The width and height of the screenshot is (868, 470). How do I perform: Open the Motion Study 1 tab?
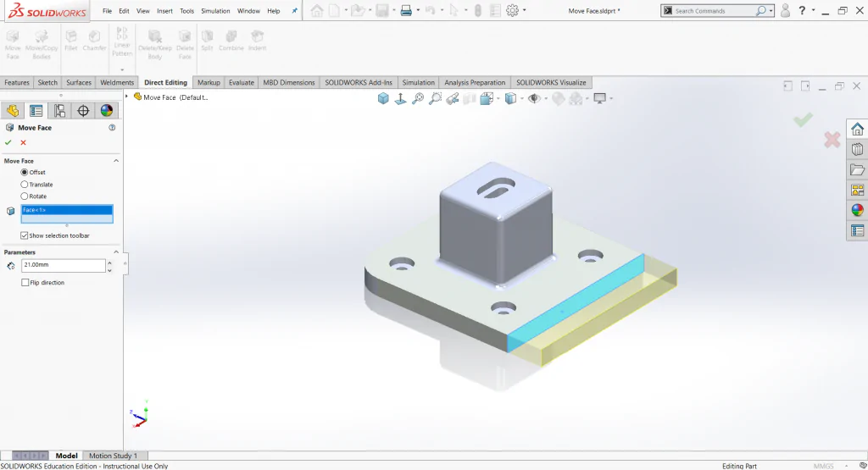113,456
